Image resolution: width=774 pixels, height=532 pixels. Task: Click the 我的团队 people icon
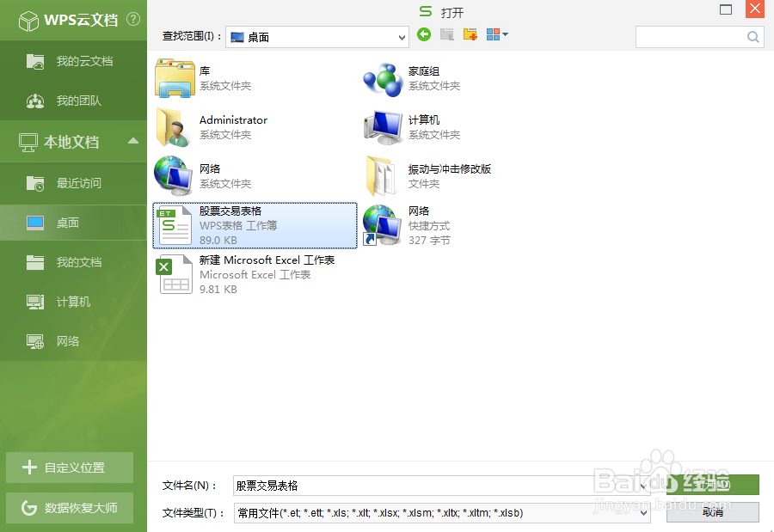pyautogui.click(x=35, y=101)
